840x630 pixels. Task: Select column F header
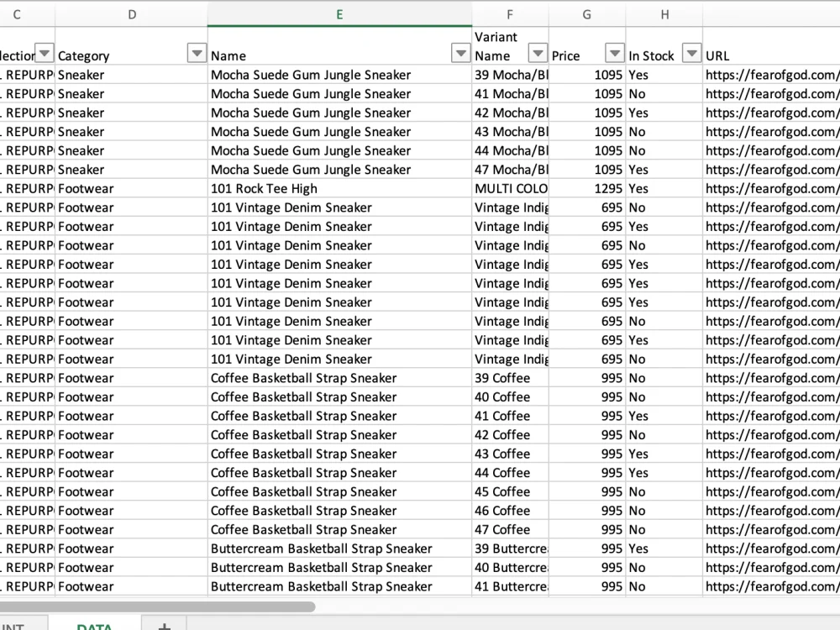pyautogui.click(x=510, y=14)
